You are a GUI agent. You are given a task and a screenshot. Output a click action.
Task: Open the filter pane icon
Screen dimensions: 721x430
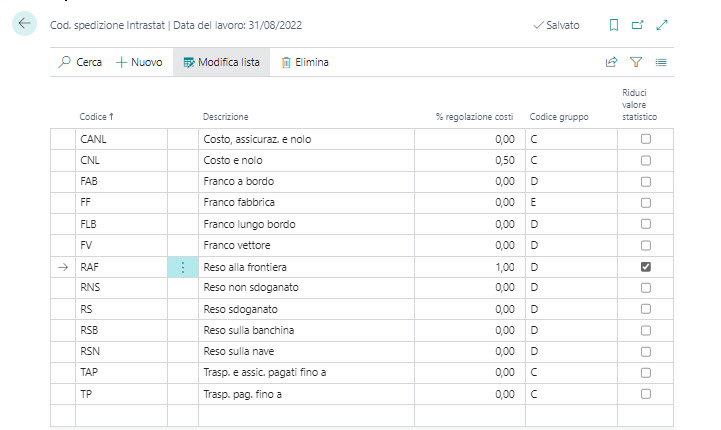(636, 62)
